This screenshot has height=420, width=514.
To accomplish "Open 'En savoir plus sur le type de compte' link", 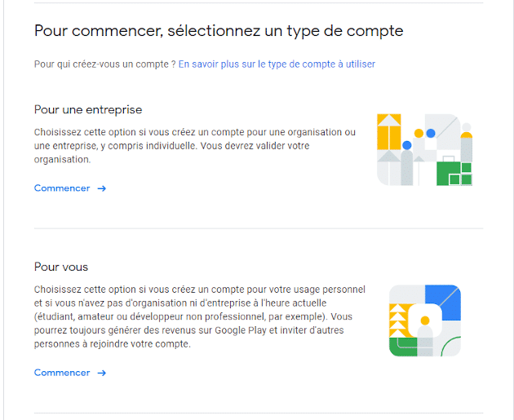I will pos(277,64).
